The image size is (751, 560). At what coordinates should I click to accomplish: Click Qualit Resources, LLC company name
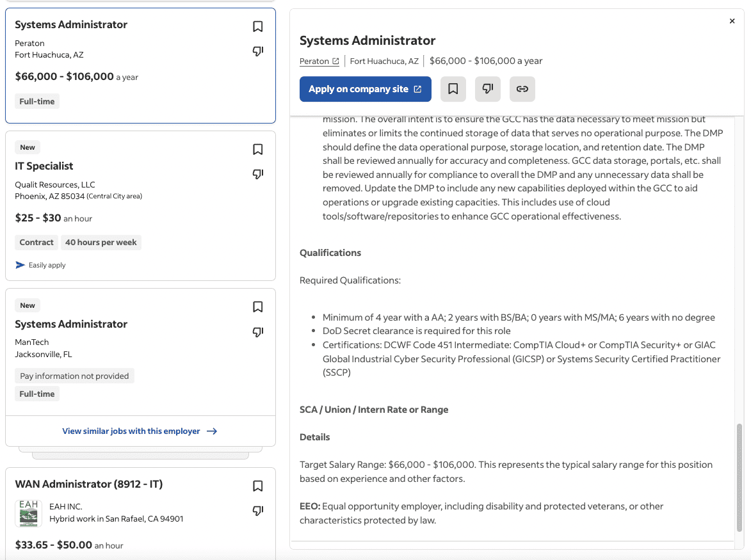(x=55, y=185)
